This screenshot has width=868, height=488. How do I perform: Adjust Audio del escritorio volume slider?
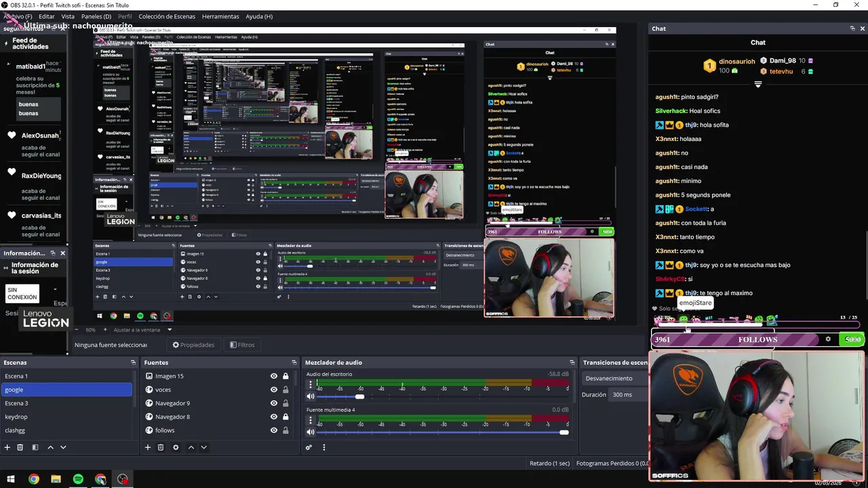(359, 396)
